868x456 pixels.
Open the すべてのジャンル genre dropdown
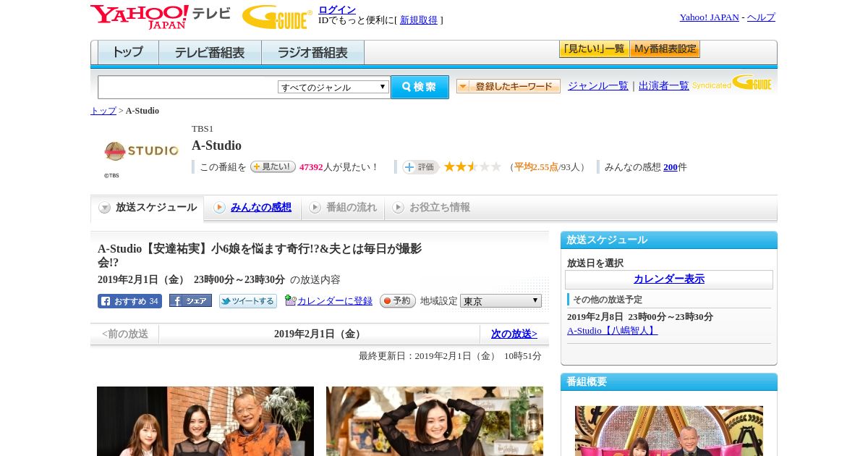click(333, 87)
